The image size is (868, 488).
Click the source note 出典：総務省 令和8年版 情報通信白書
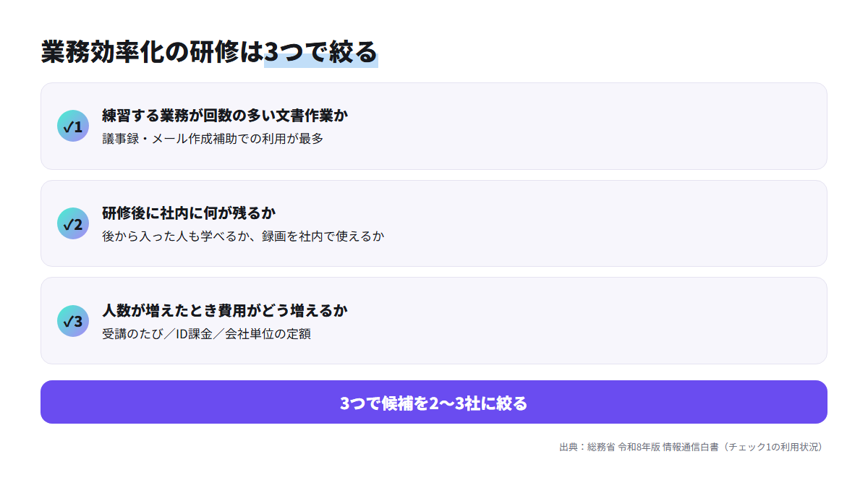pos(692,447)
